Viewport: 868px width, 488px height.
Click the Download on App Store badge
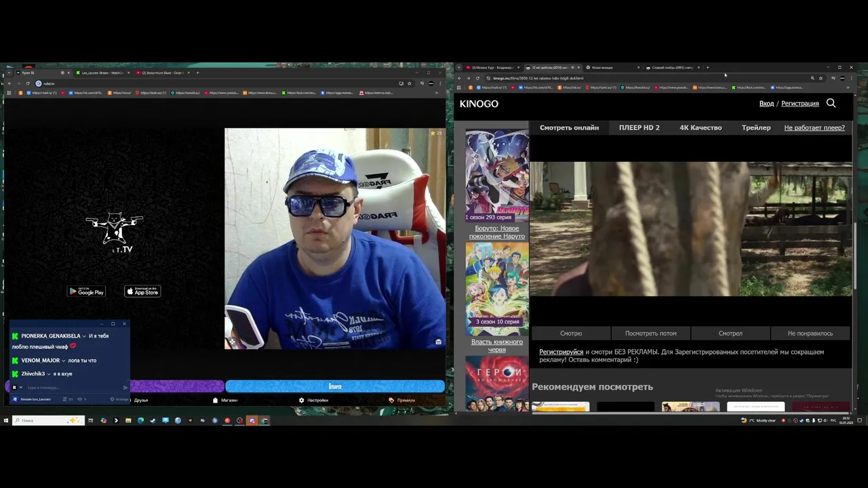point(142,291)
